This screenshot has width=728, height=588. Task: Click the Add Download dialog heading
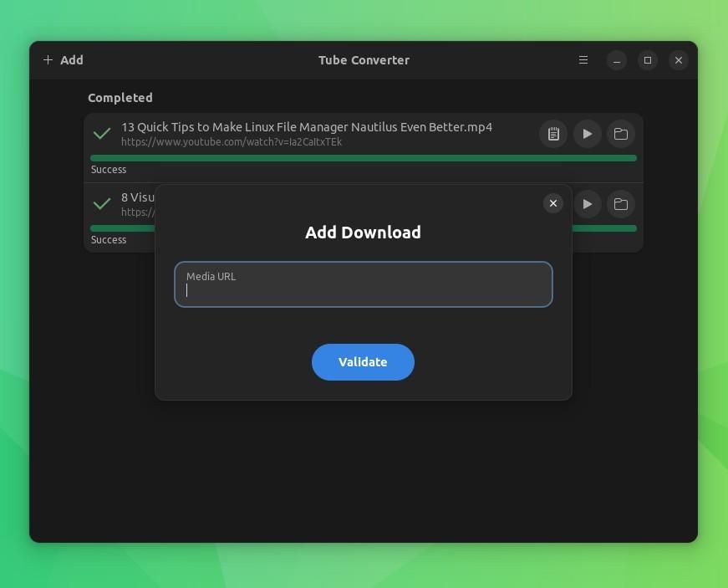point(363,232)
